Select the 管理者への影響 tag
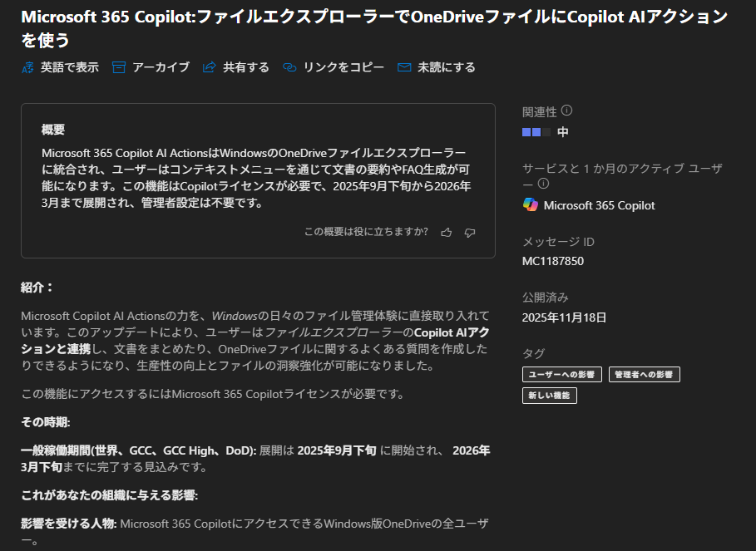Screen dimensions: 756x551 (x=644, y=375)
